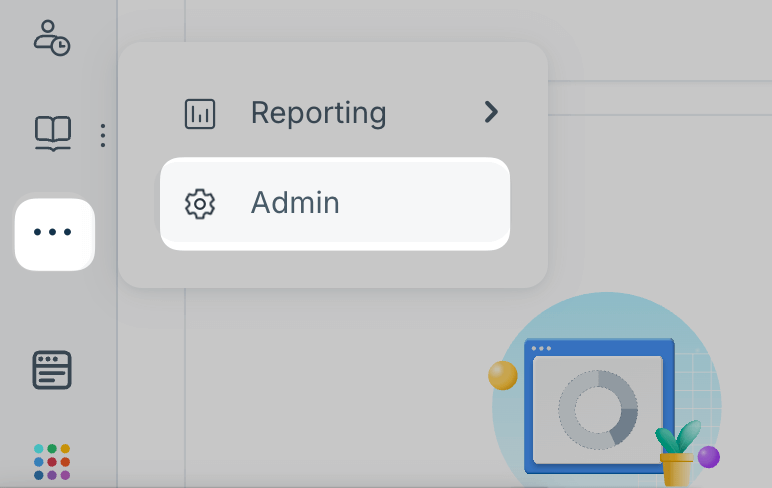Screen dimensions: 772x488
Task: Click the blue window frame illustration
Action: pos(599,406)
